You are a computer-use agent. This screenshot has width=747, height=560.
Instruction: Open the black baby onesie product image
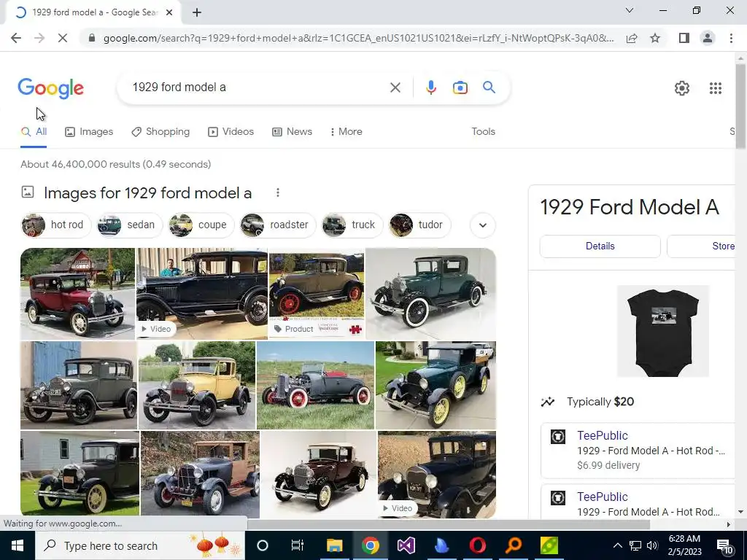coord(662,332)
